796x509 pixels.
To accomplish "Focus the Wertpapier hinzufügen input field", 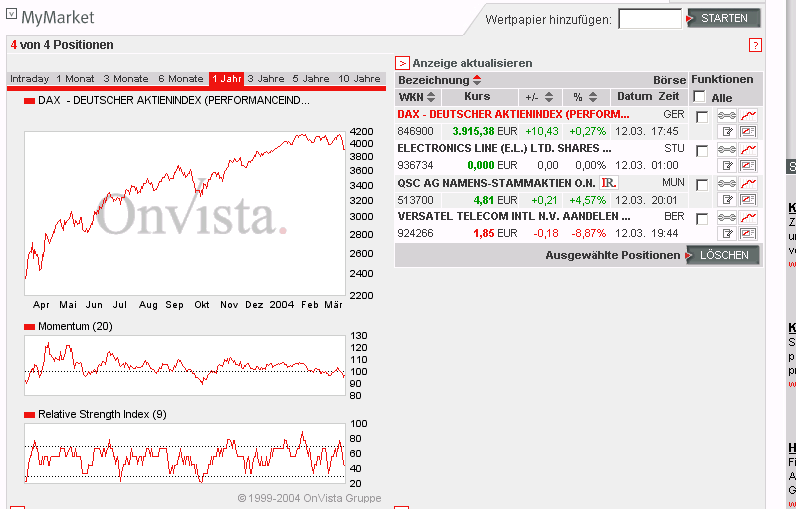I will tap(650, 19).
